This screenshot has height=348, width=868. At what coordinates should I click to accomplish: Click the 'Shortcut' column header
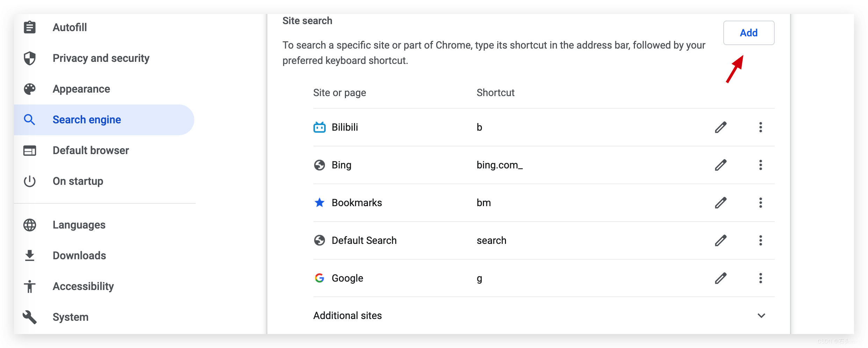(496, 93)
